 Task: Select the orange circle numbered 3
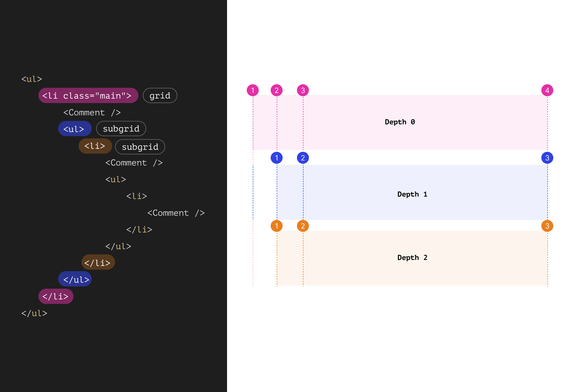pyautogui.click(x=547, y=226)
